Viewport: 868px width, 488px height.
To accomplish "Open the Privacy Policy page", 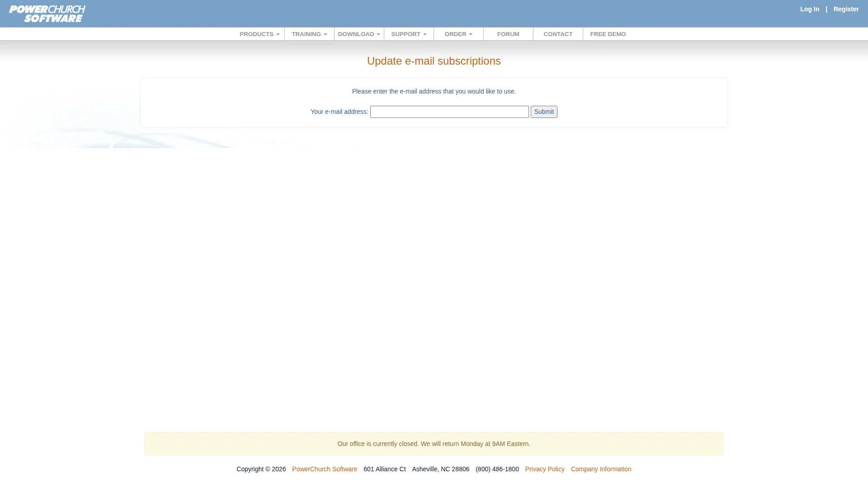I will [x=544, y=469].
